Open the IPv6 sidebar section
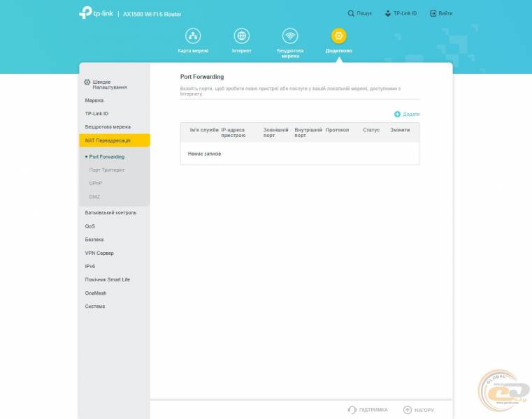 click(x=90, y=266)
